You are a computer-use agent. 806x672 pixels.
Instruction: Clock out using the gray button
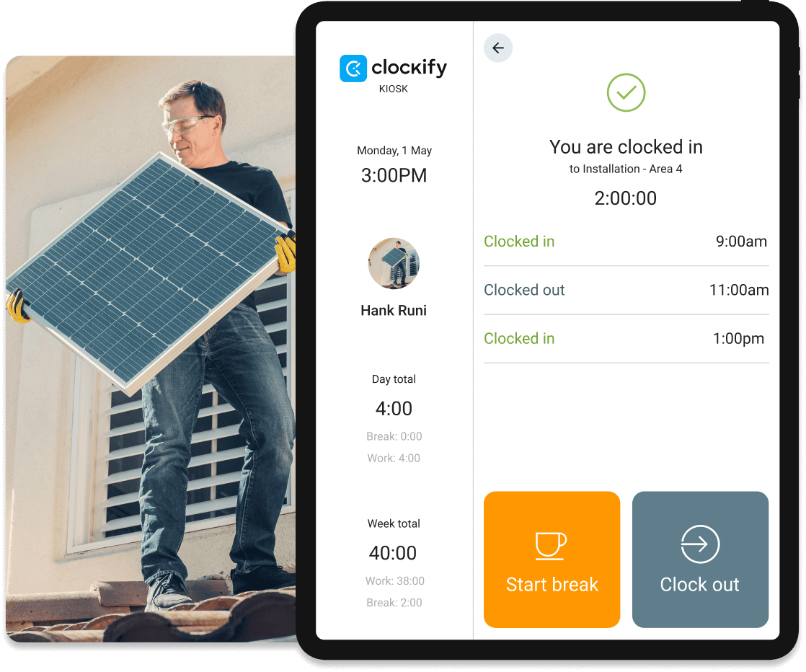(700, 560)
